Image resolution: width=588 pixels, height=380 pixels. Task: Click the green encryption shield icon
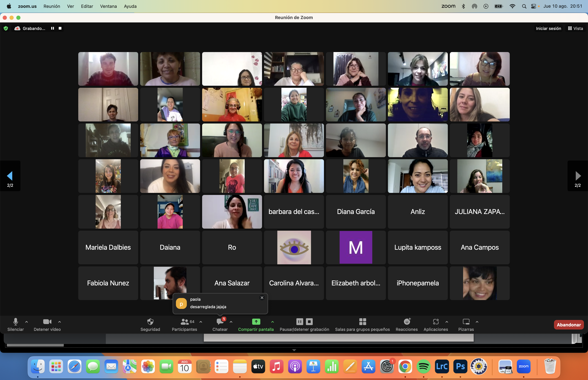pyautogui.click(x=6, y=28)
